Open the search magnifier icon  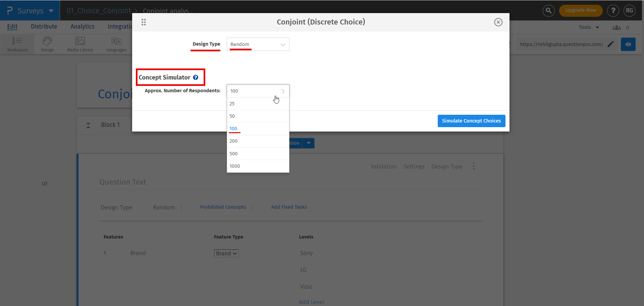[548, 11]
